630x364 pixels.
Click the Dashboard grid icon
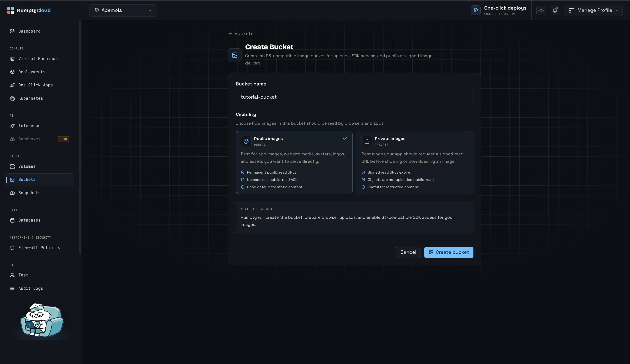click(12, 31)
